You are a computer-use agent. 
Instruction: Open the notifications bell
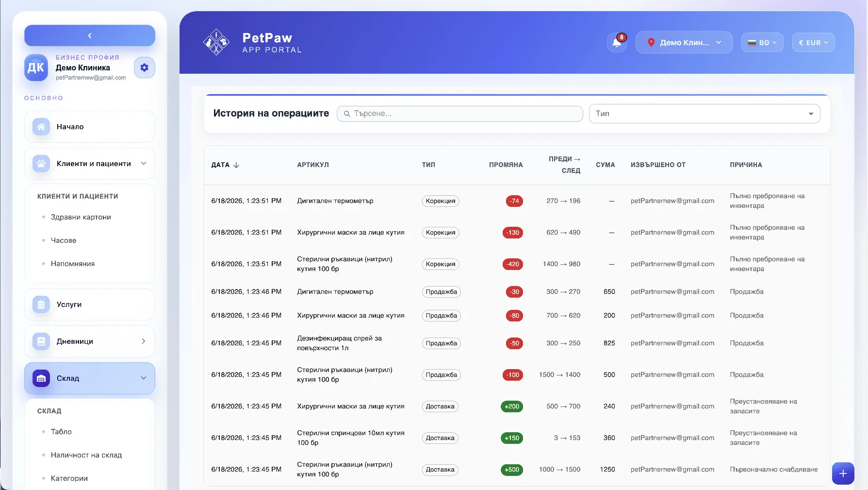pyautogui.click(x=617, y=42)
